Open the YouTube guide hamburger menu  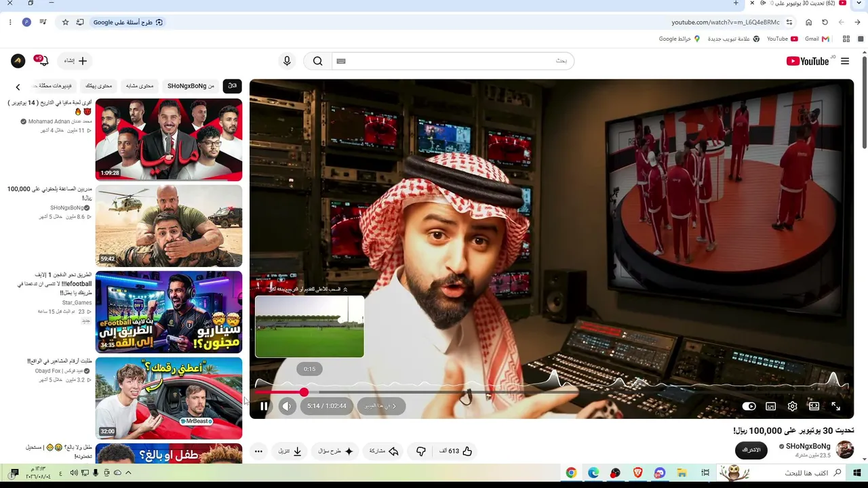coord(845,61)
